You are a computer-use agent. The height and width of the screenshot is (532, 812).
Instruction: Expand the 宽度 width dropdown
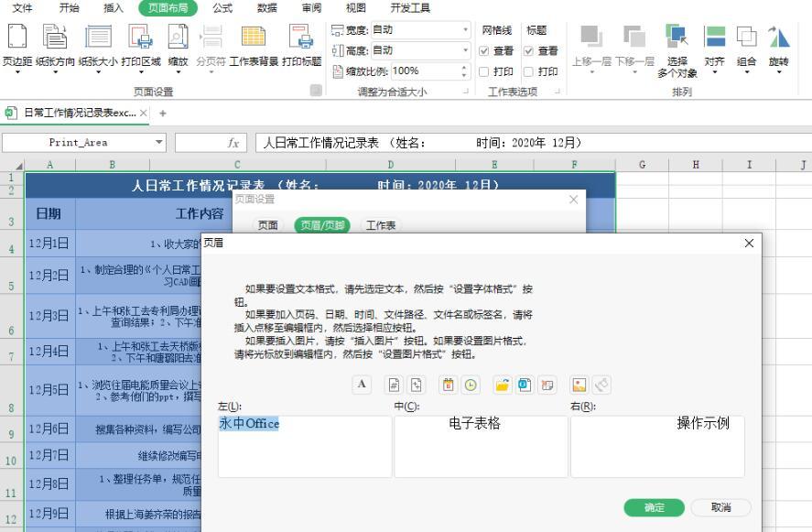pyautogui.click(x=465, y=30)
